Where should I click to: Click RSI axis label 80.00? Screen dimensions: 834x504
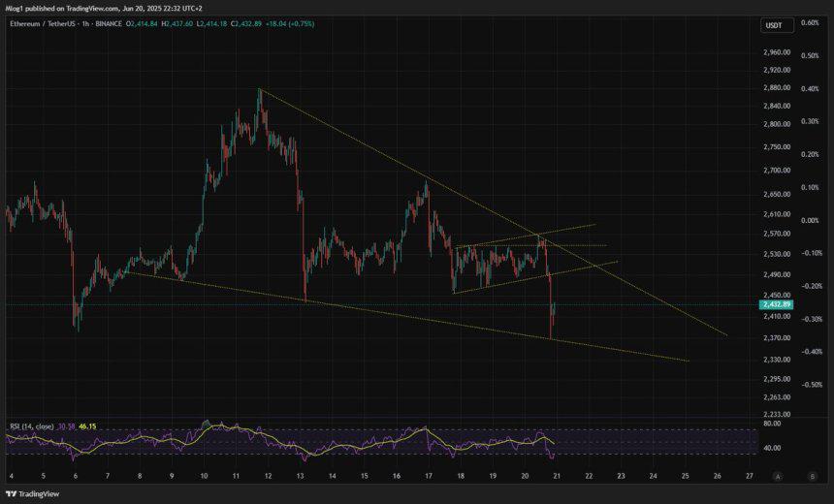pos(772,424)
